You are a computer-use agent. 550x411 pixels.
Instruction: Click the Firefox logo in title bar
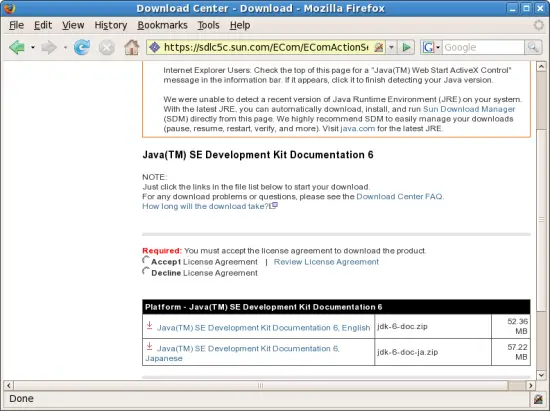point(9,8)
